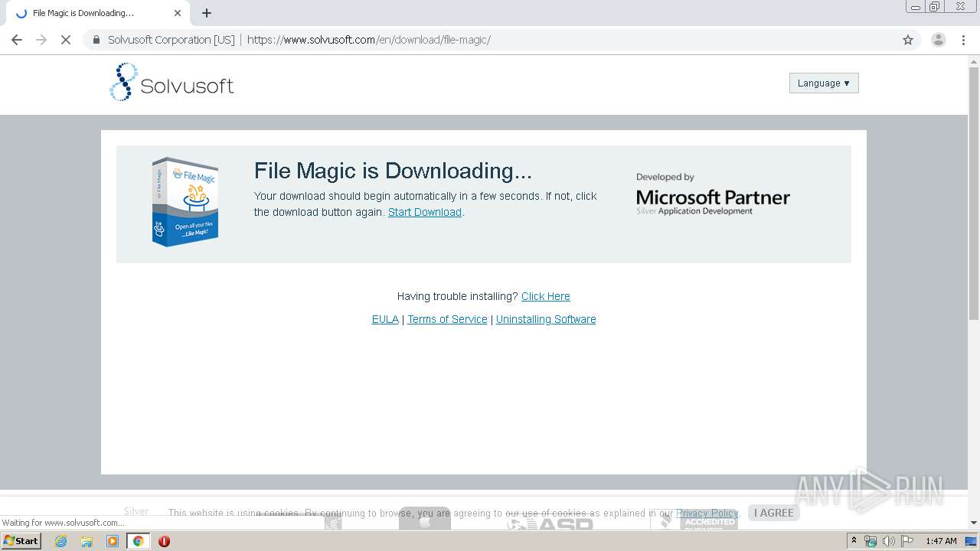Open a new tab with plus button
Image resolution: width=980 pixels, height=551 pixels.
pyautogui.click(x=207, y=13)
